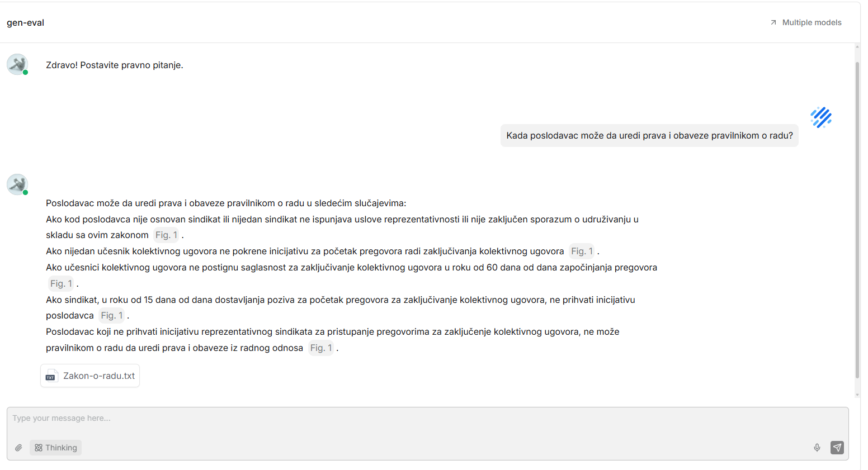Viewport: 868px width, 470px height.
Task: Click the microphone voice input icon
Action: click(817, 448)
